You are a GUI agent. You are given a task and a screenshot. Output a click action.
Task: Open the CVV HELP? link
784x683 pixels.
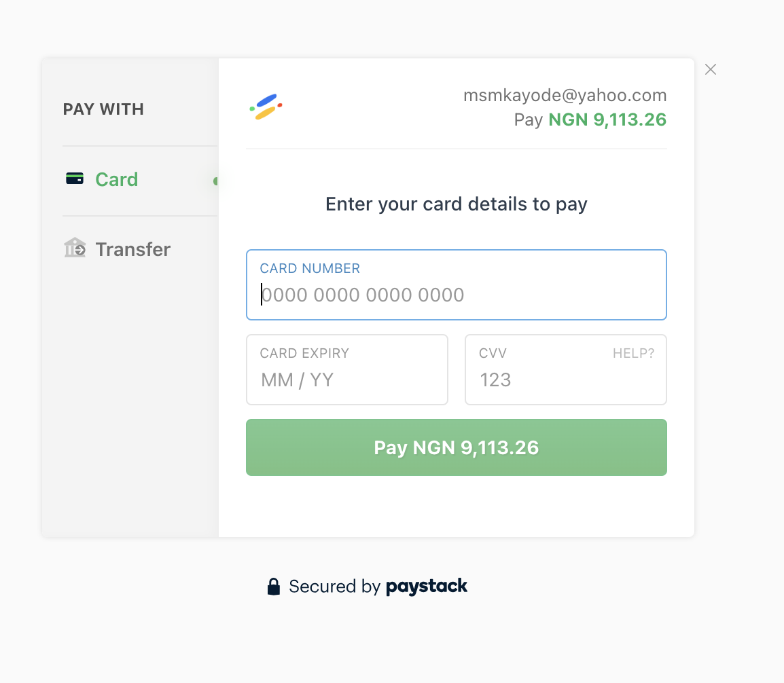[x=633, y=353]
